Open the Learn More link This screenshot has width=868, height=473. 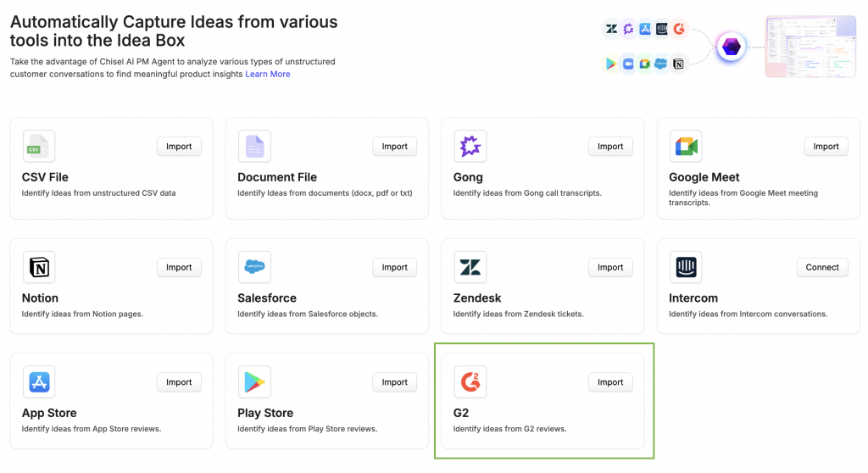[x=268, y=75]
